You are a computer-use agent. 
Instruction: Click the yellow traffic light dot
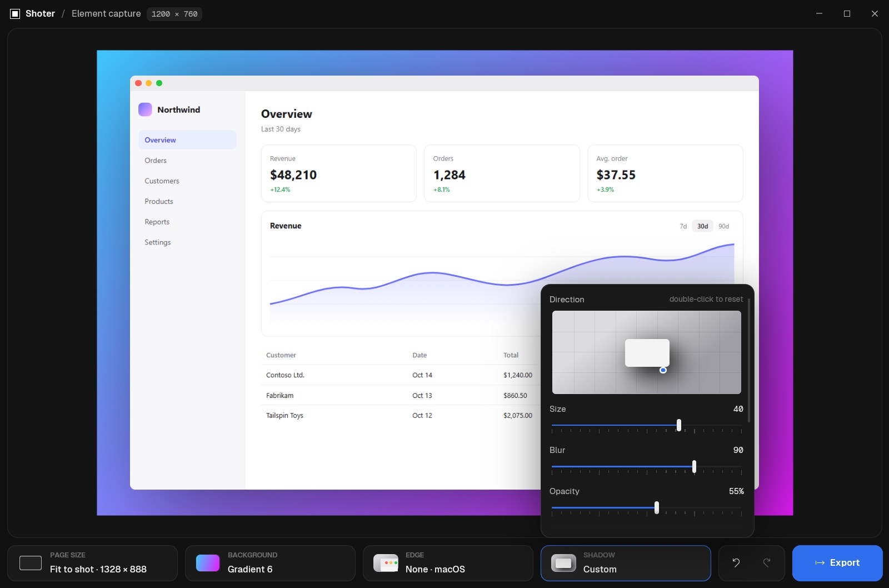[x=148, y=83]
